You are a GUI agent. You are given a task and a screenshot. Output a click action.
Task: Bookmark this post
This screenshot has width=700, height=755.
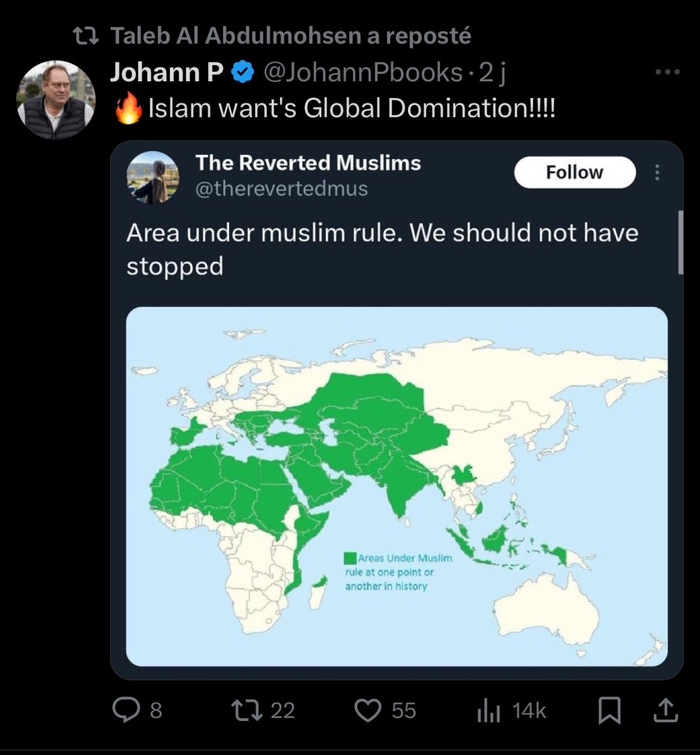[609, 711]
